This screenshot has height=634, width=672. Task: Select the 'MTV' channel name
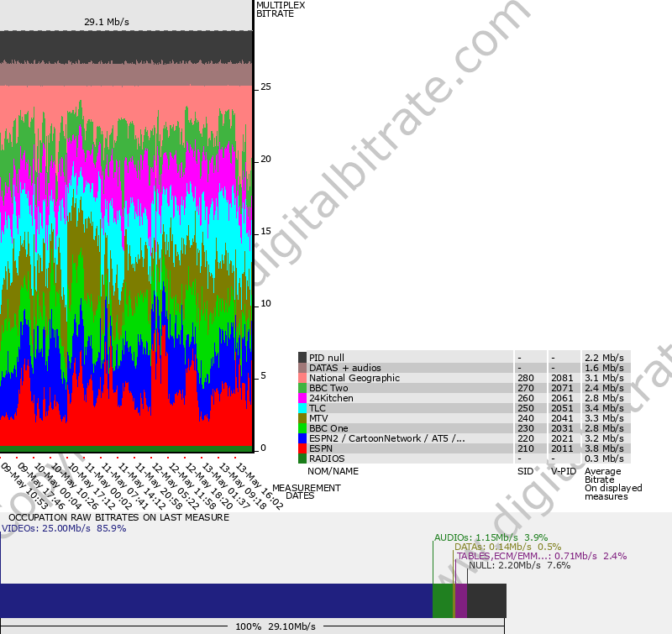(x=318, y=418)
